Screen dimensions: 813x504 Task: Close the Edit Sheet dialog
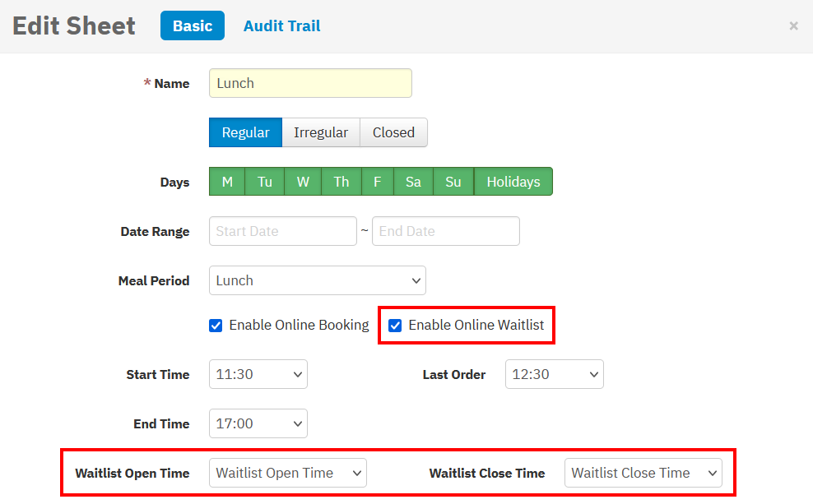coord(793,26)
